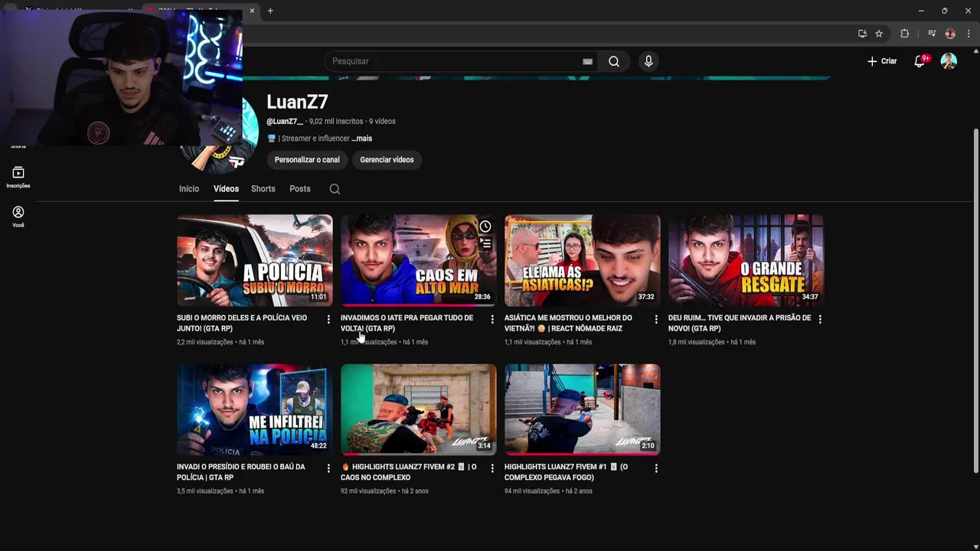Open title ASIÁTICA ME MOSTROU O MELHOR DO VIETNÃ
The image size is (980, 551).
(568, 323)
